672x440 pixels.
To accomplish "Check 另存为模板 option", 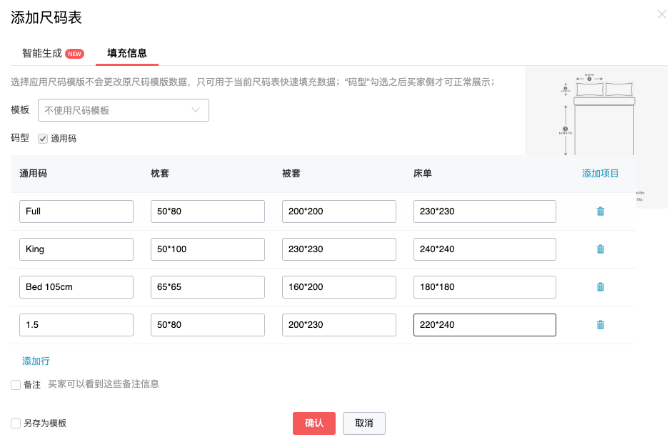I will pyautogui.click(x=15, y=423).
